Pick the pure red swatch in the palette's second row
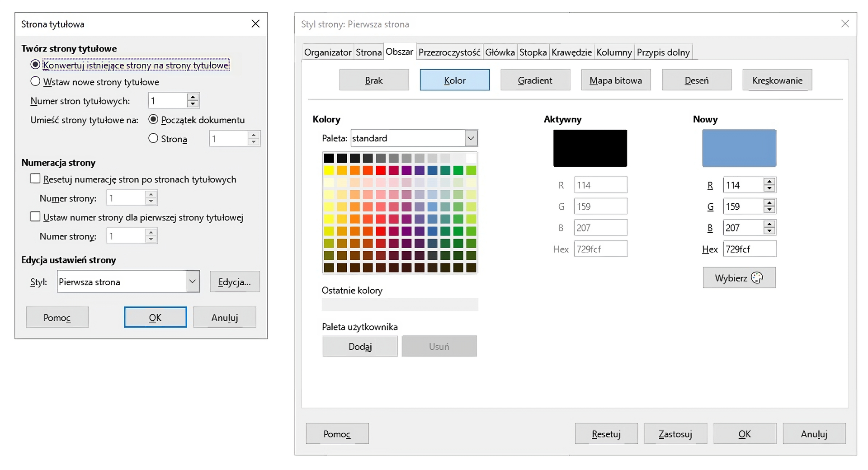 click(381, 170)
